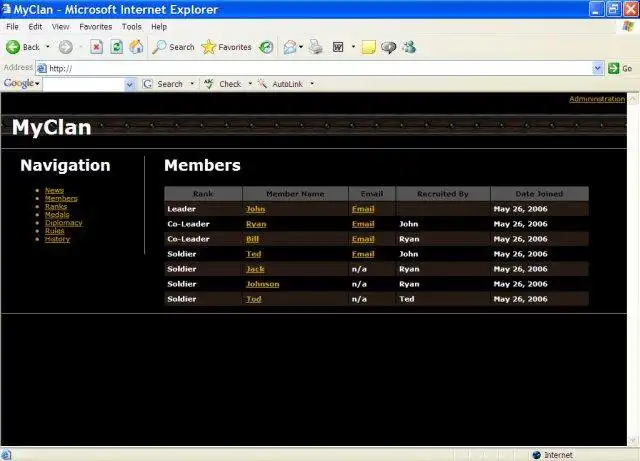Click the page scrollbar down arrow
640x461 pixels.
[633, 440]
